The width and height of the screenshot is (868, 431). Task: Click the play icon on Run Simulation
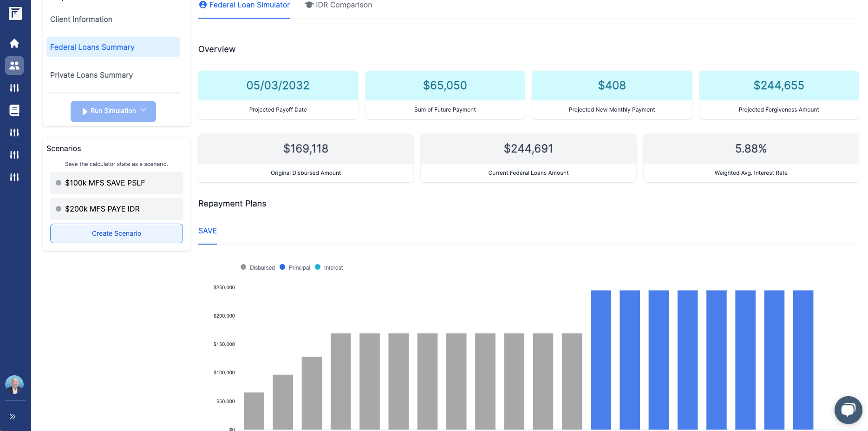85,112
